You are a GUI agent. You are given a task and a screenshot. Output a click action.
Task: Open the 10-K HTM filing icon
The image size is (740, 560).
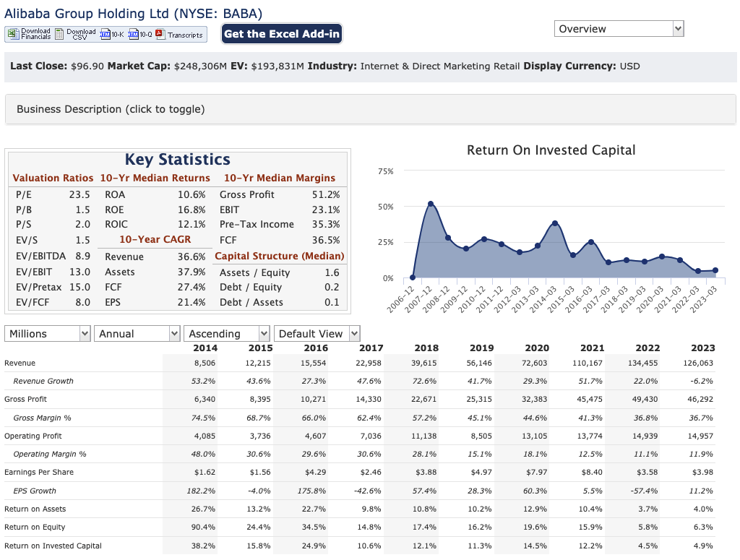click(x=106, y=34)
